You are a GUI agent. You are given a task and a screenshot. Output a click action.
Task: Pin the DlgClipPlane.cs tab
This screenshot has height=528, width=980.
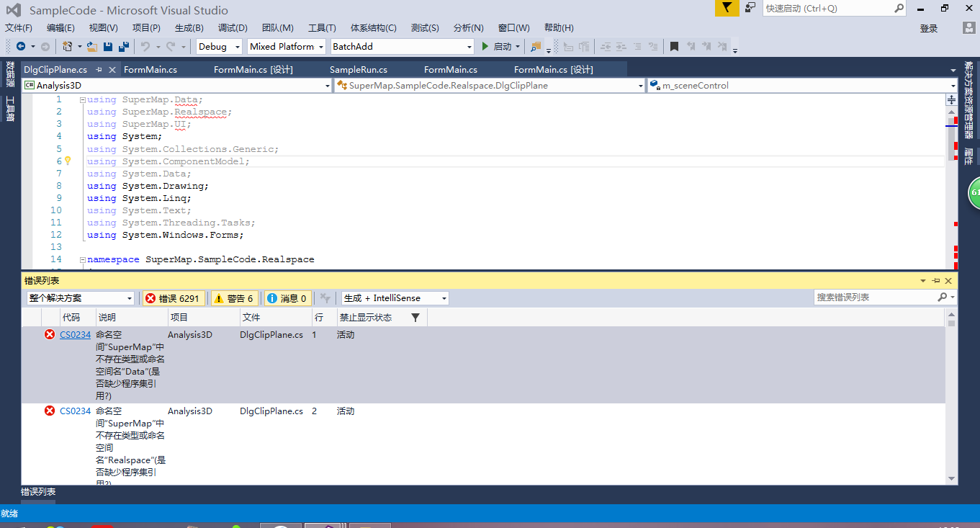(x=99, y=70)
